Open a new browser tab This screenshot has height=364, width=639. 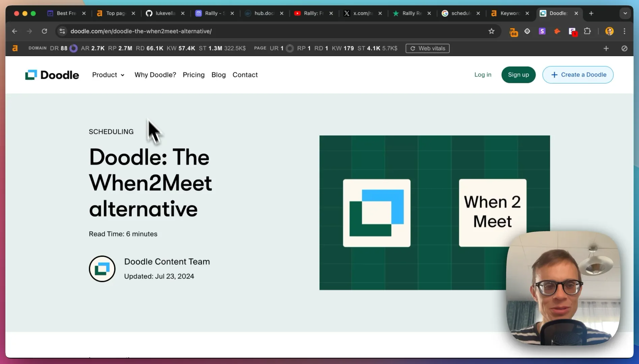(591, 13)
